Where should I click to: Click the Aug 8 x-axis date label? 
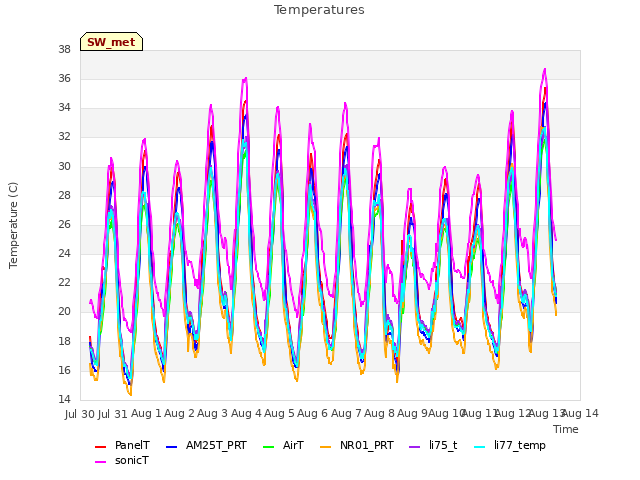coord(380,413)
